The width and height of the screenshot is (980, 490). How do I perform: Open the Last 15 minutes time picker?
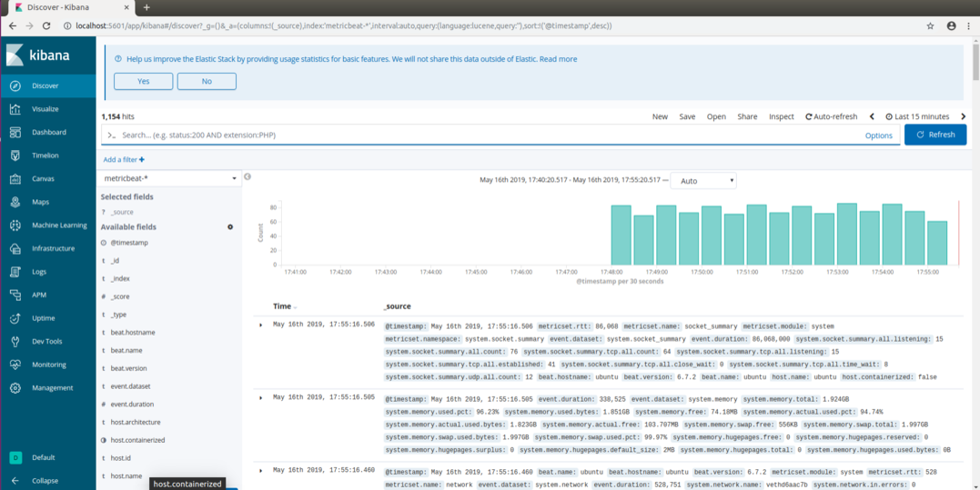click(917, 116)
